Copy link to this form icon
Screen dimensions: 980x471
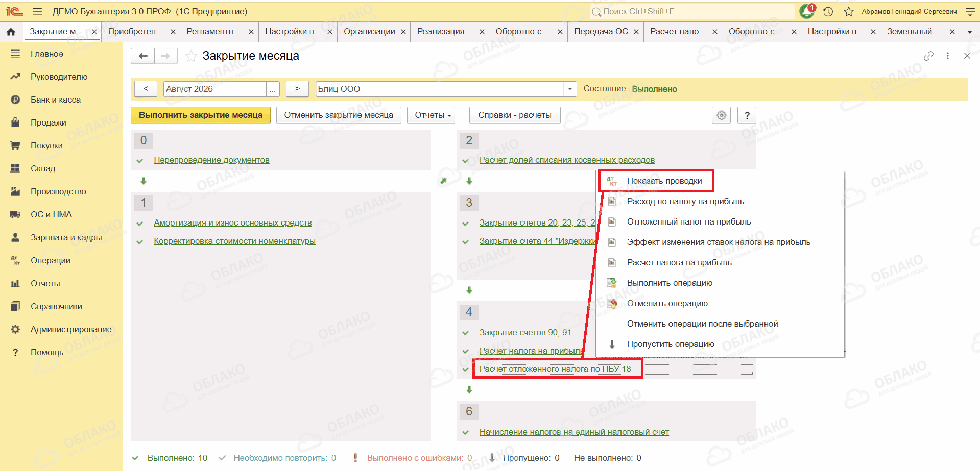(928, 56)
